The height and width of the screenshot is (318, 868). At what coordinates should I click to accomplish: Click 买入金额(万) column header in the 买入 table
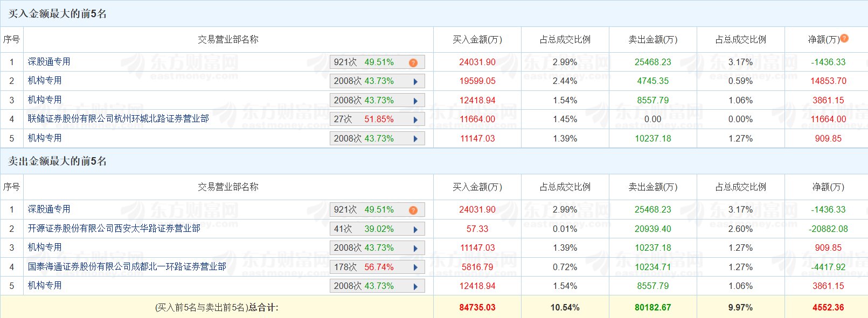(477, 39)
